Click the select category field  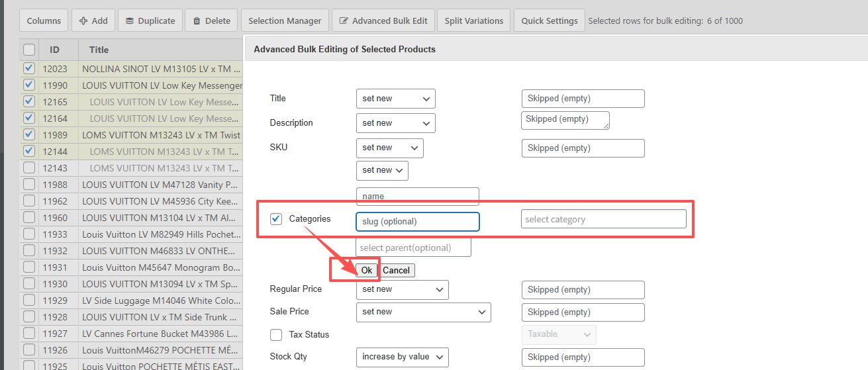coord(603,219)
